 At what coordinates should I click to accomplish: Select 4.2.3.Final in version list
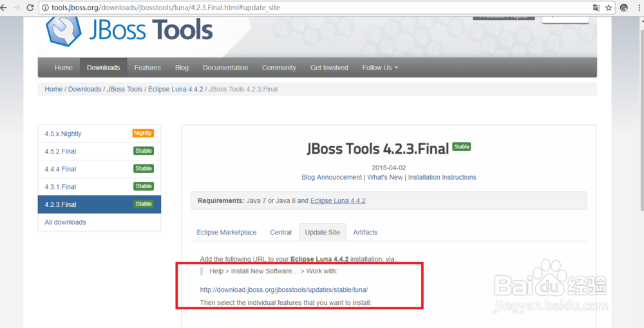click(99, 204)
